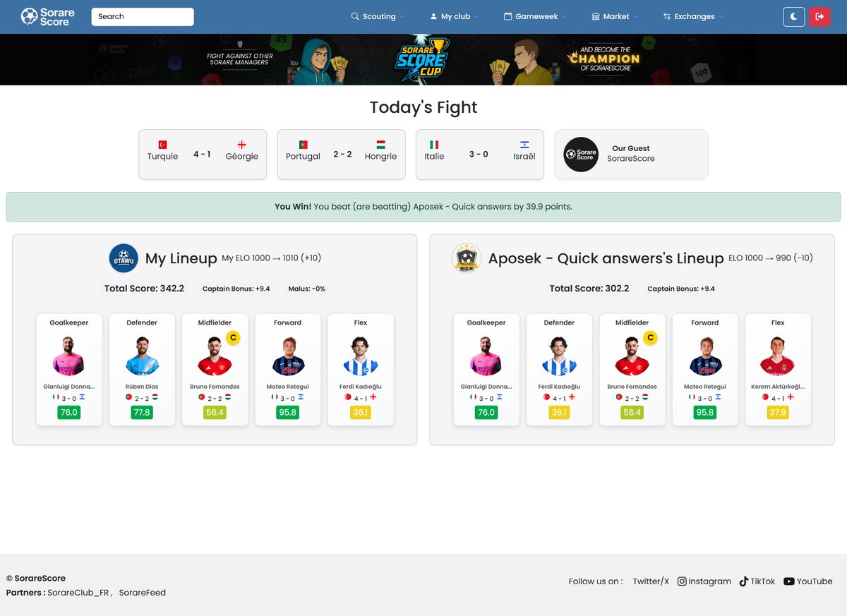Viewport: 847px width, 616px height.
Task: Expand the Exchanges menu
Action: (693, 17)
